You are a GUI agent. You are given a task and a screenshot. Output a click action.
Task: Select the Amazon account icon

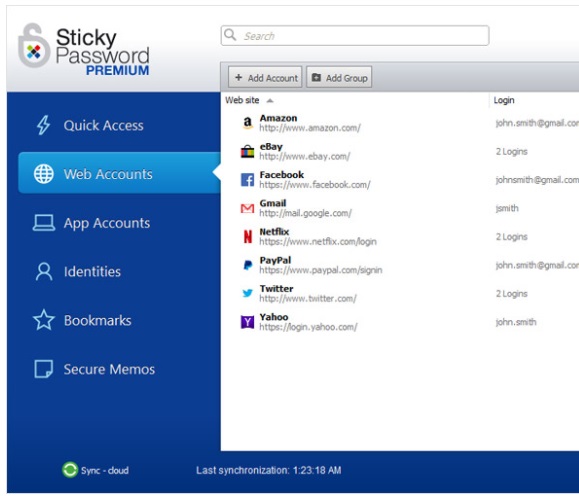coord(247,123)
